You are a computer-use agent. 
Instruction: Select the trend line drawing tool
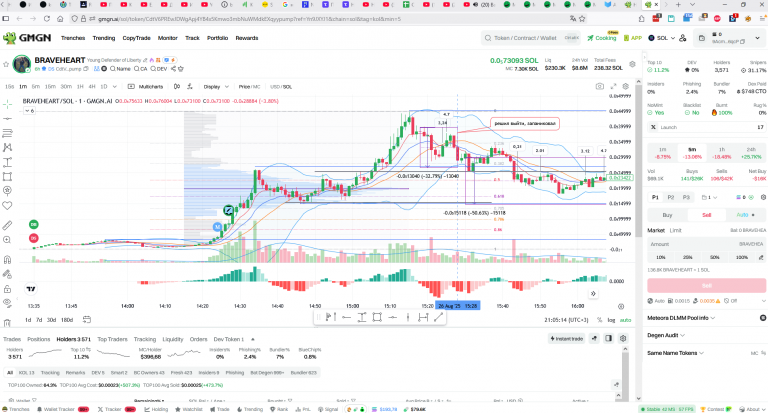(7, 119)
